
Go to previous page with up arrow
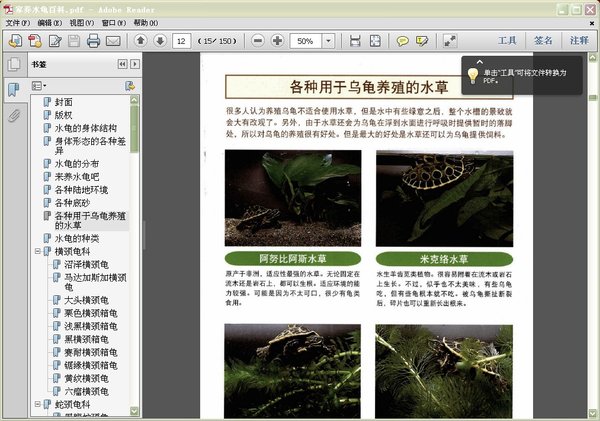click(140, 41)
